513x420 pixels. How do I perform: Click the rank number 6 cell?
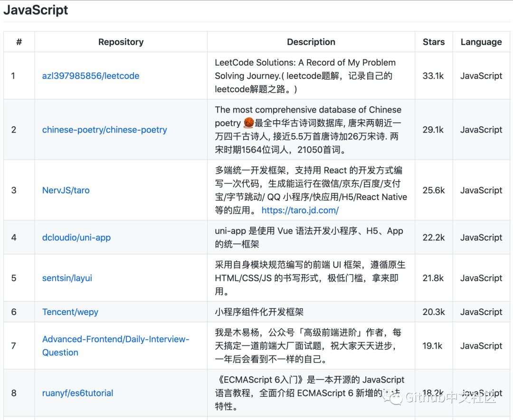[14, 312]
